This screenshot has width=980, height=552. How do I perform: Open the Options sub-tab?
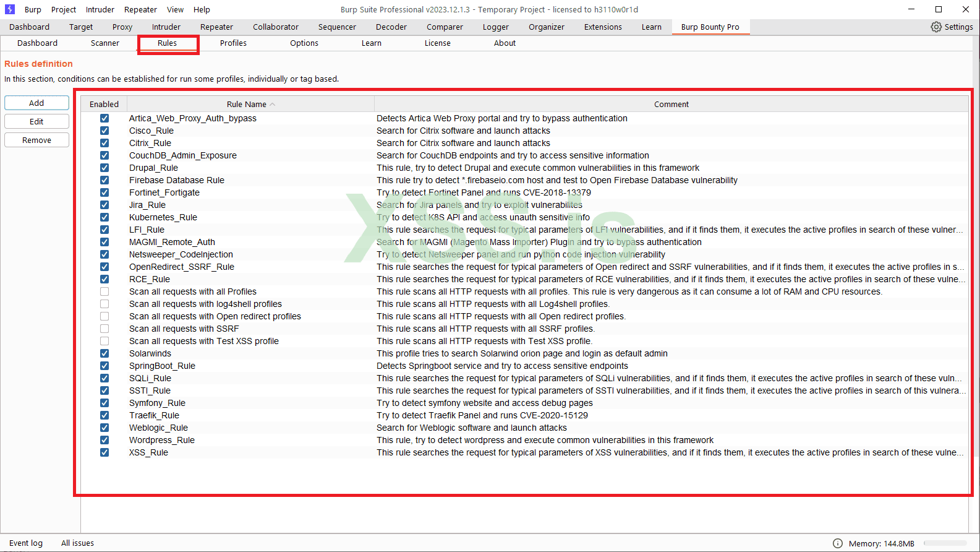[304, 43]
